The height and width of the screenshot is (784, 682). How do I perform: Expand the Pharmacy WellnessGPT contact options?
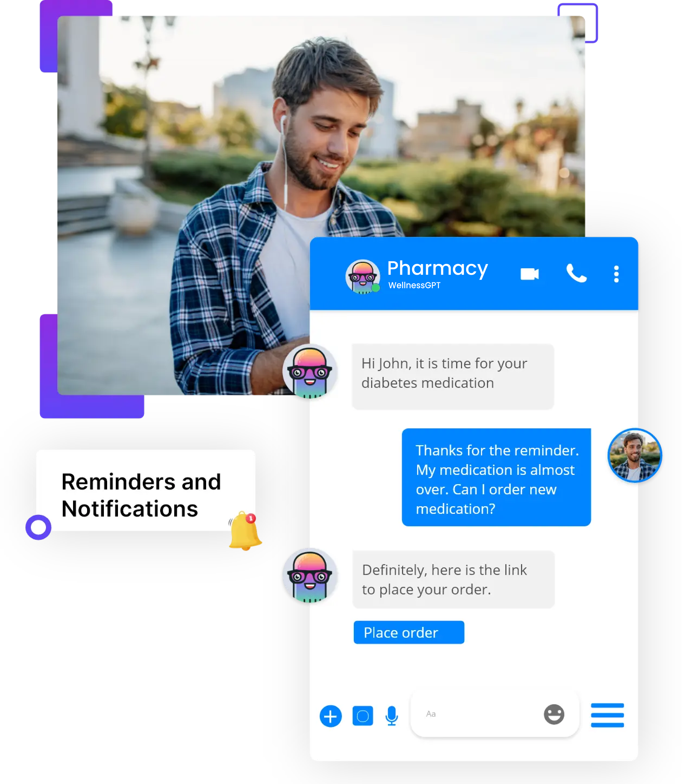point(616,273)
